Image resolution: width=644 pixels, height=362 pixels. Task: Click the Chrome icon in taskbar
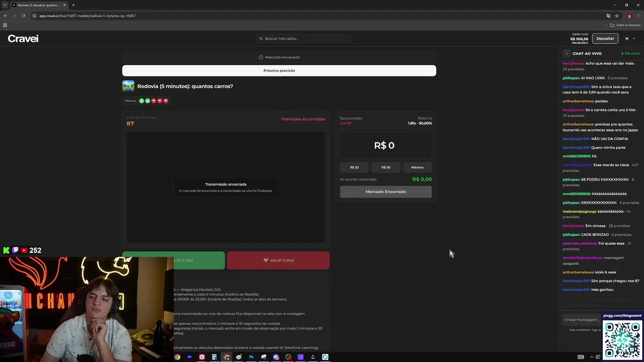coord(177,357)
